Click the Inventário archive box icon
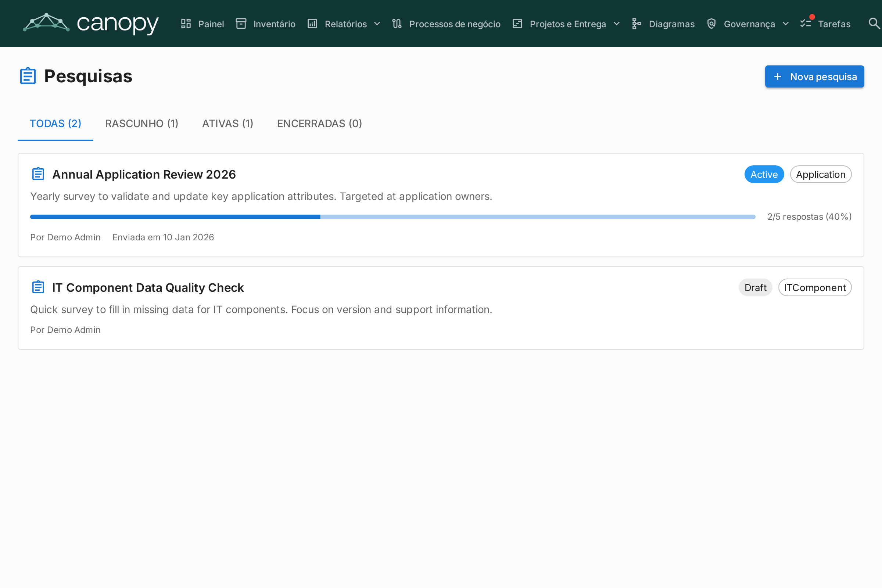Viewport: 882px width, 588px height. pyautogui.click(x=241, y=24)
